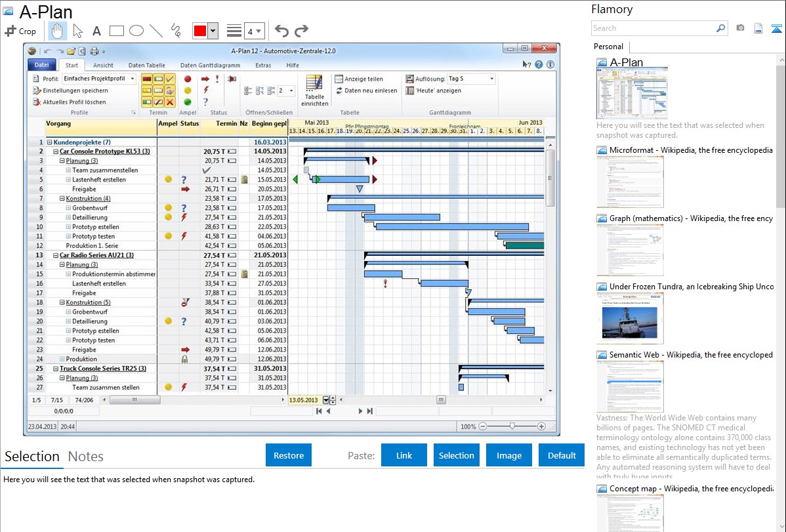Click the camera snapshot icon

coord(740,28)
